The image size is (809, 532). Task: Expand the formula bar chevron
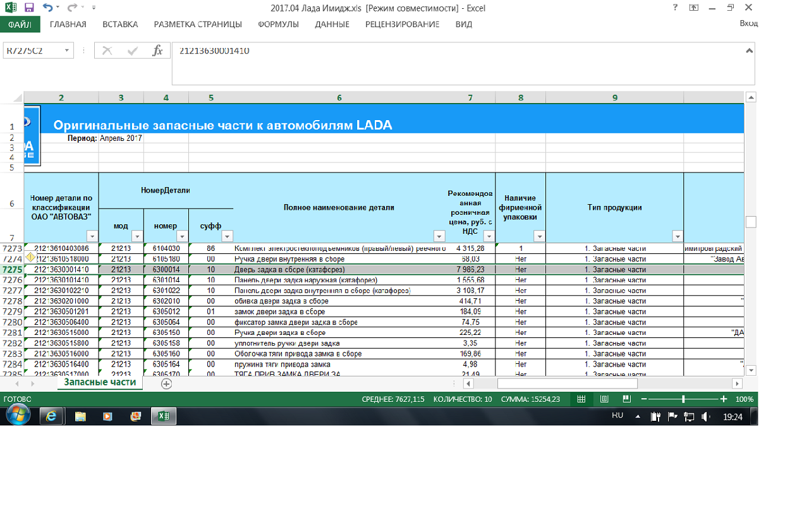point(749,51)
